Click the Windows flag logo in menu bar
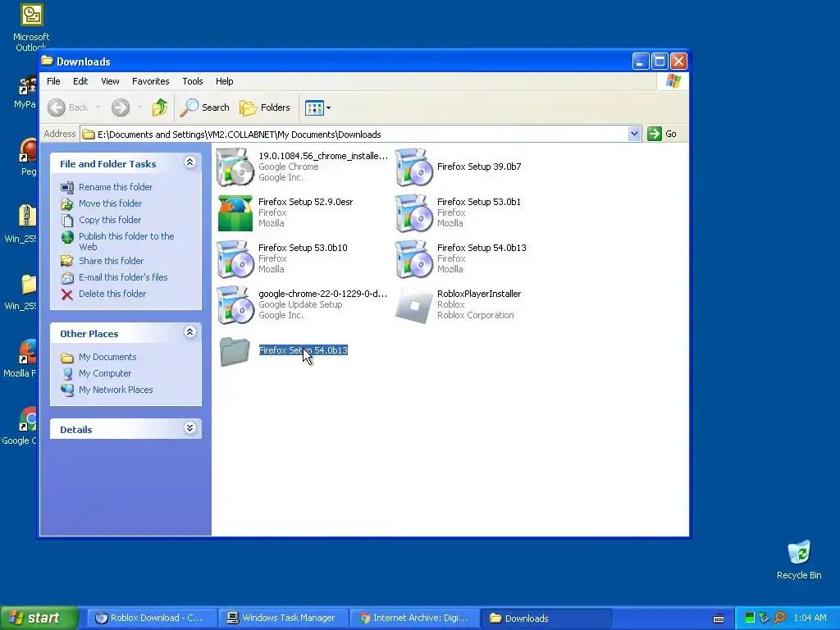This screenshot has width=840, height=630. tap(673, 81)
